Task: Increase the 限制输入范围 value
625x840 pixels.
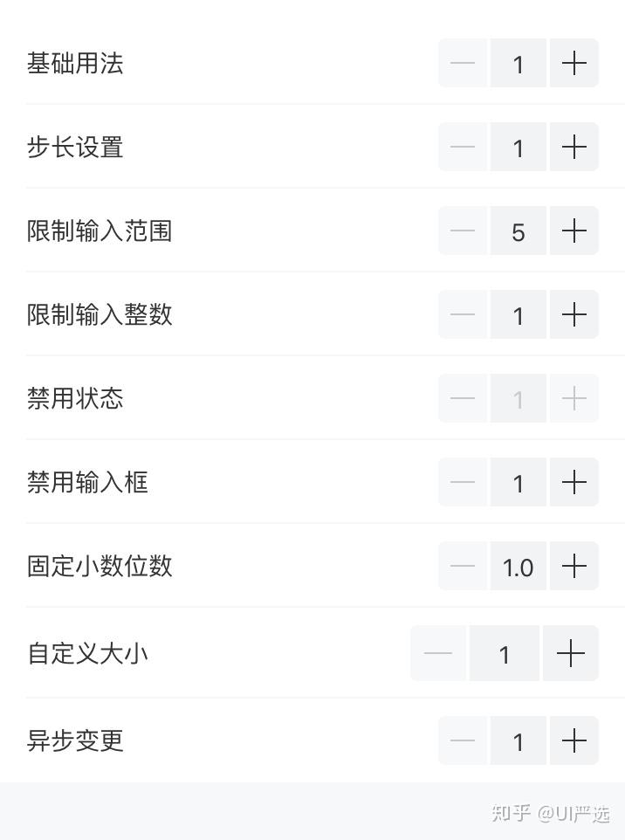Action: [x=573, y=231]
